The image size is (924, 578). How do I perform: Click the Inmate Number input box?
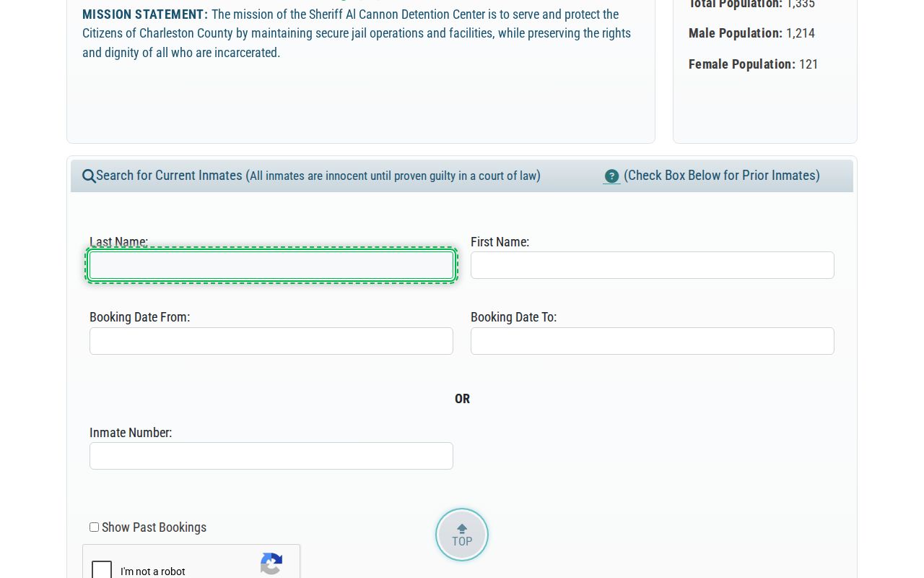[271, 456]
